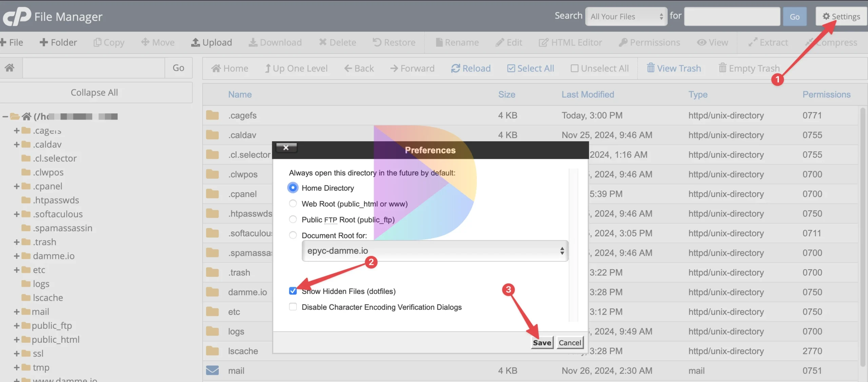Sort files by Name column
This screenshot has width=868, height=382.
pos(240,94)
